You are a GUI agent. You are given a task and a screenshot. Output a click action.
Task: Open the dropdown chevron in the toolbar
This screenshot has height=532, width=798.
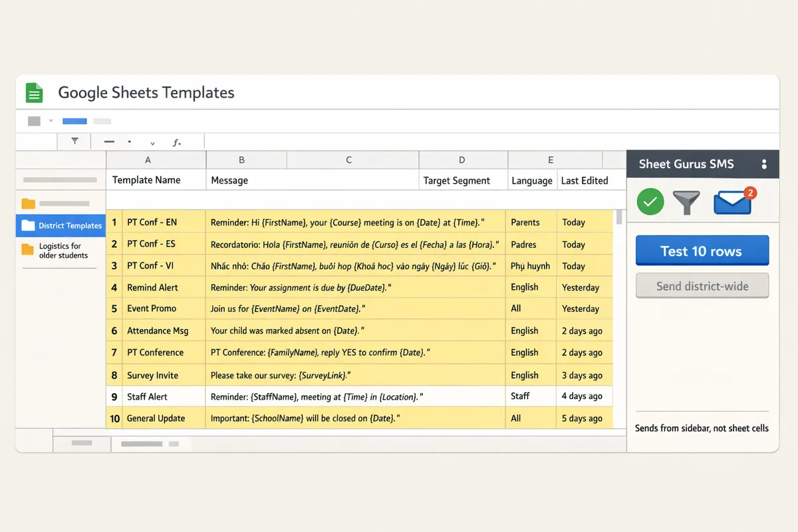tap(152, 142)
